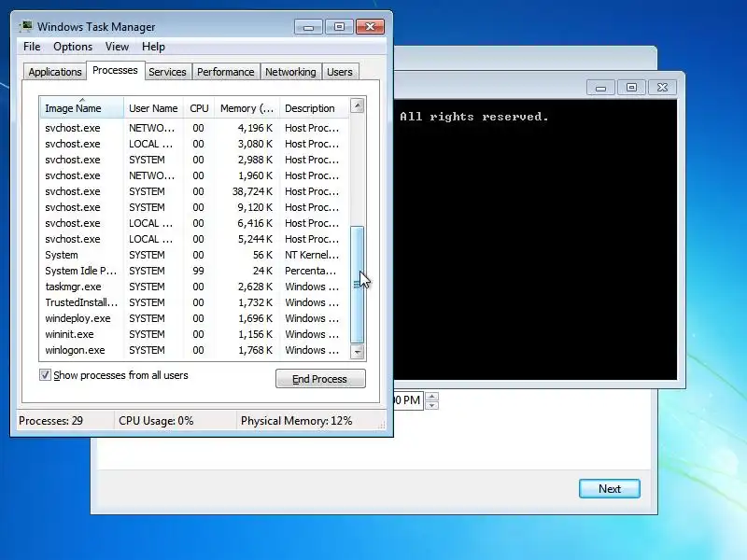Select svchost.exe using 38,724 K memory

194,191
